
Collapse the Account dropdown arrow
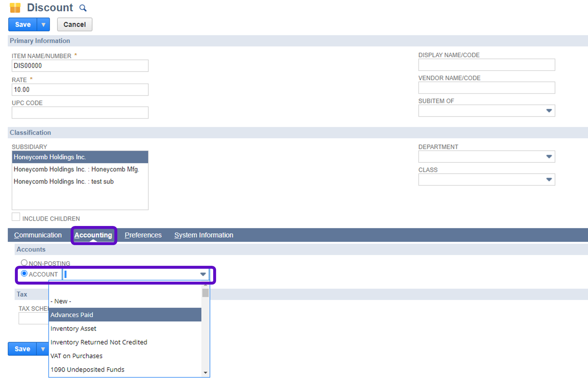[x=203, y=275]
